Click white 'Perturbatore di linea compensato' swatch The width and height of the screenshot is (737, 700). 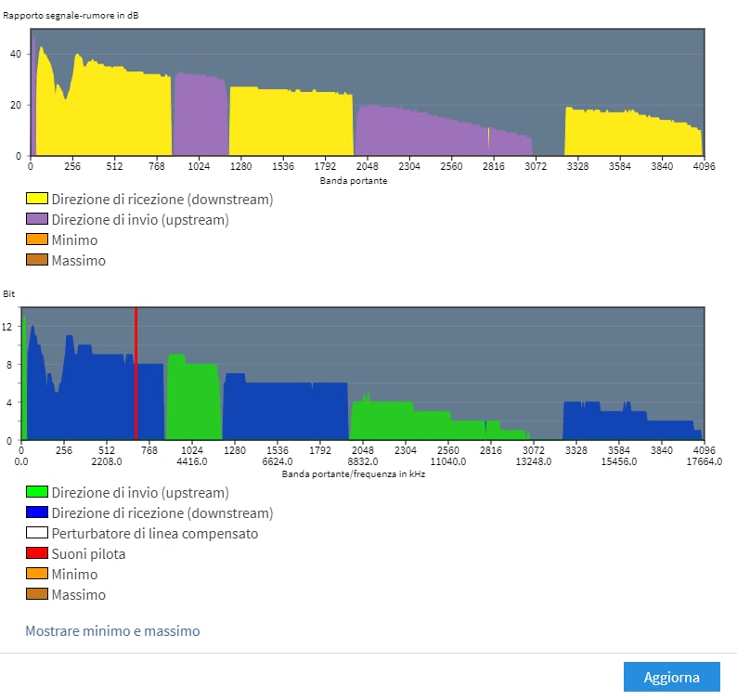[x=36, y=533]
